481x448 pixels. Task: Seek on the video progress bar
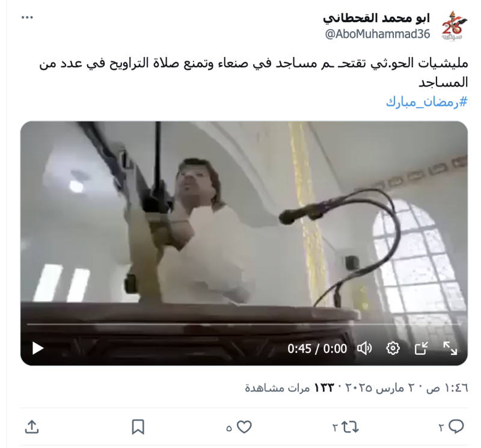244,324
